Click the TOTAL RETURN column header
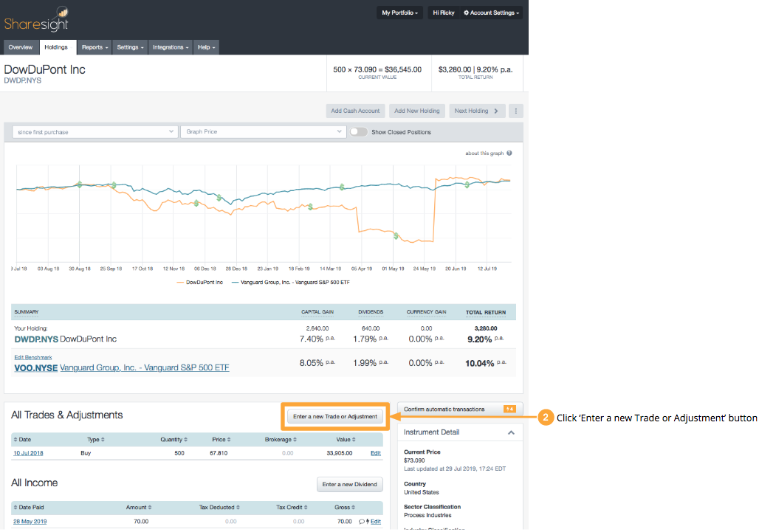 click(x=486, y=312)
